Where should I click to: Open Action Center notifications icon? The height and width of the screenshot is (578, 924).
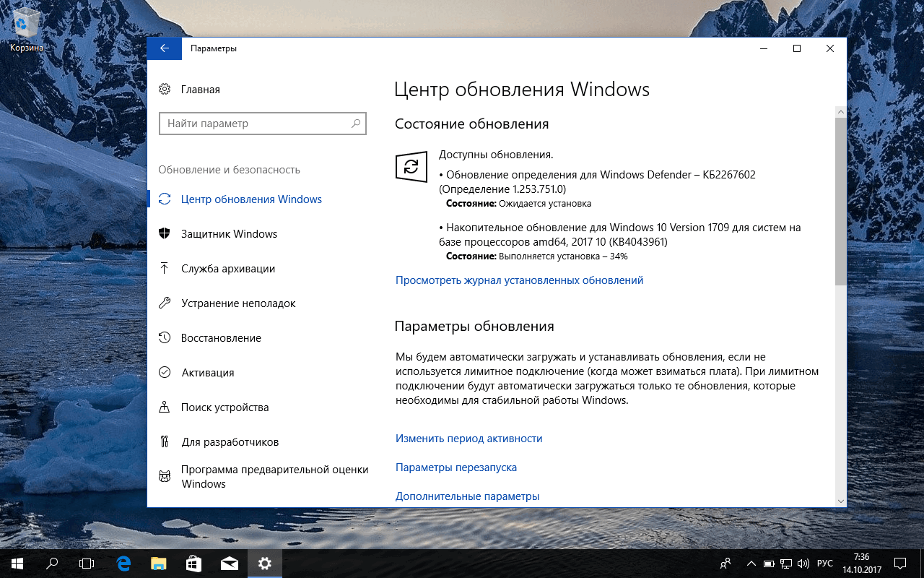(x=899, y=563)
